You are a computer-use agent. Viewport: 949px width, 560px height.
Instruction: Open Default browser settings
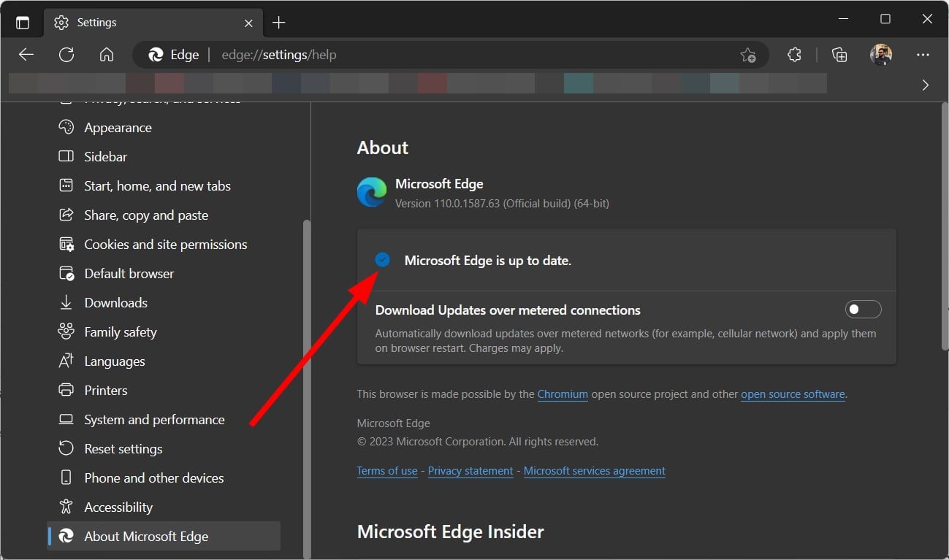[164, 274]
